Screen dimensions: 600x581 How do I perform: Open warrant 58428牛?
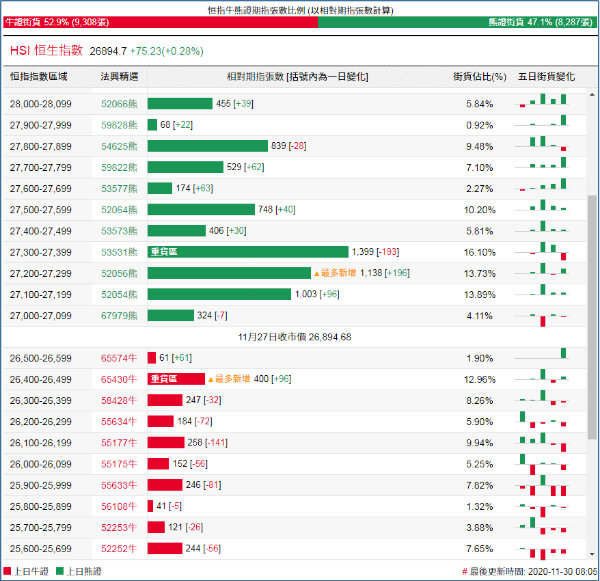[x=119, y=400]
